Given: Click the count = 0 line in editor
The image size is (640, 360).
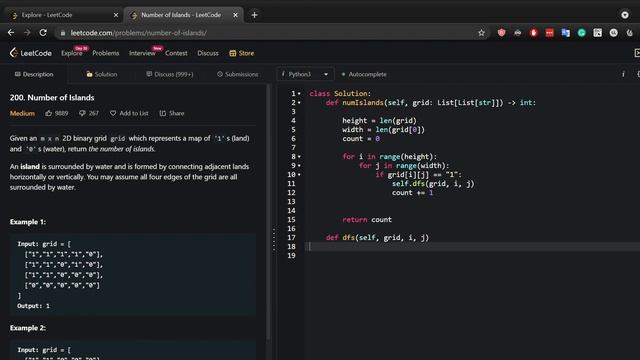Looking at the screenshot, I should (x=361, y=139).
